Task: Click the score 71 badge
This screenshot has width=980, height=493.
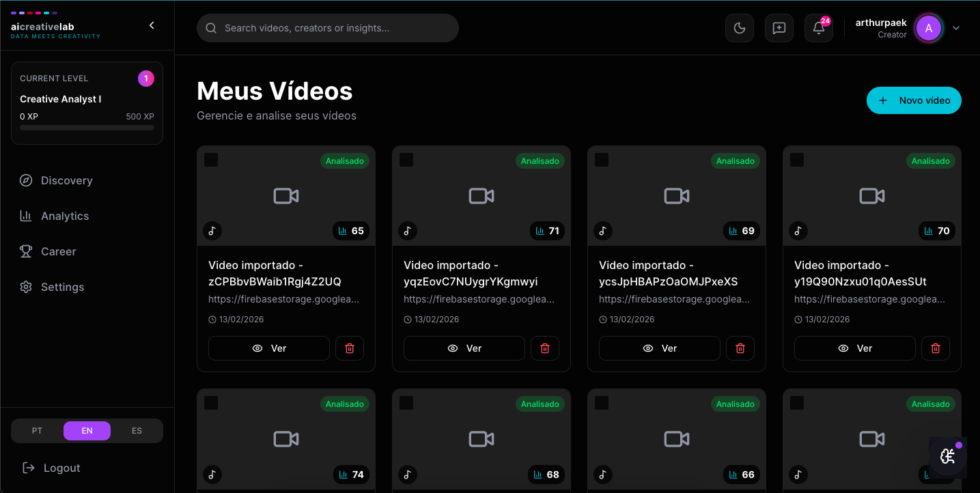Action: coord(547,231)
